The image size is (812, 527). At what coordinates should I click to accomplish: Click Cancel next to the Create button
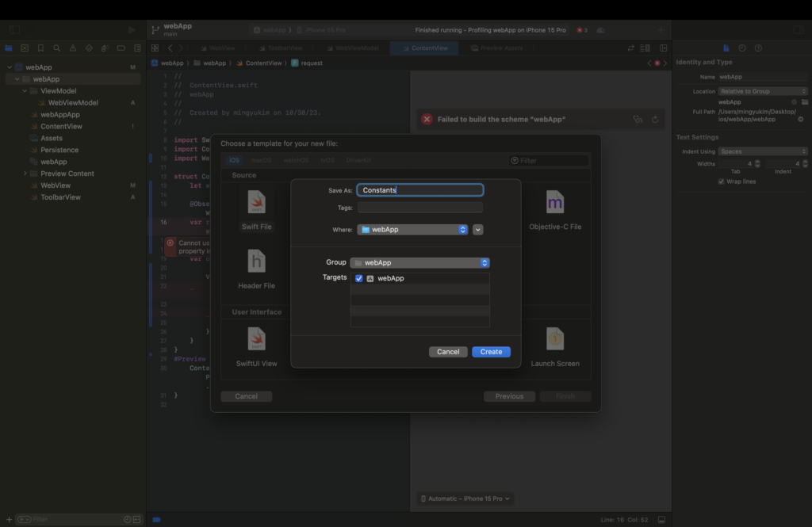coord(448,352)
